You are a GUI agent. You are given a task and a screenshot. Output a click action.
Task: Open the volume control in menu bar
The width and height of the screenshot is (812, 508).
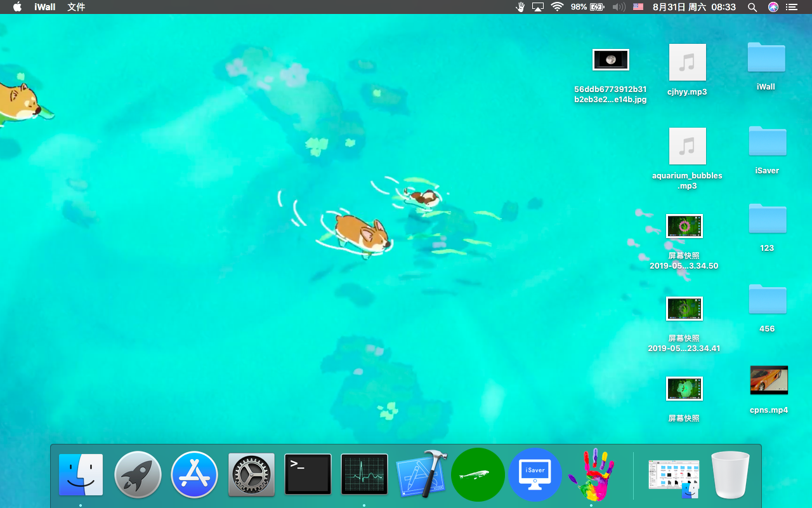pyautogui.click(x=619, y=7)
